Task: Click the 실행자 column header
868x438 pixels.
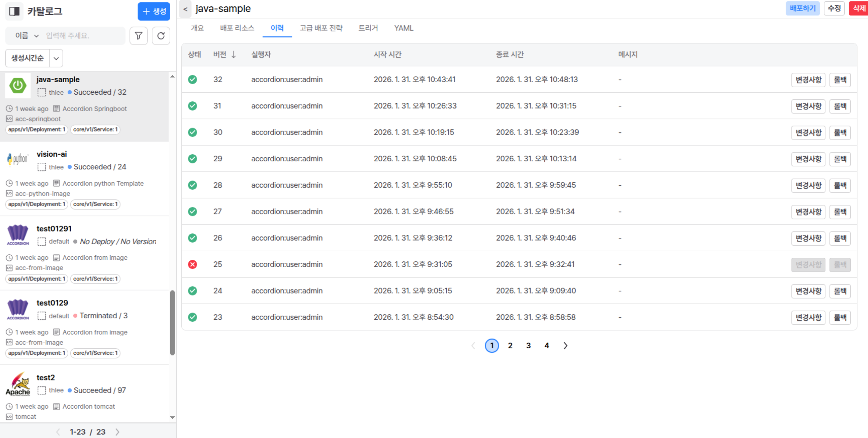Action: click(261, 54)
